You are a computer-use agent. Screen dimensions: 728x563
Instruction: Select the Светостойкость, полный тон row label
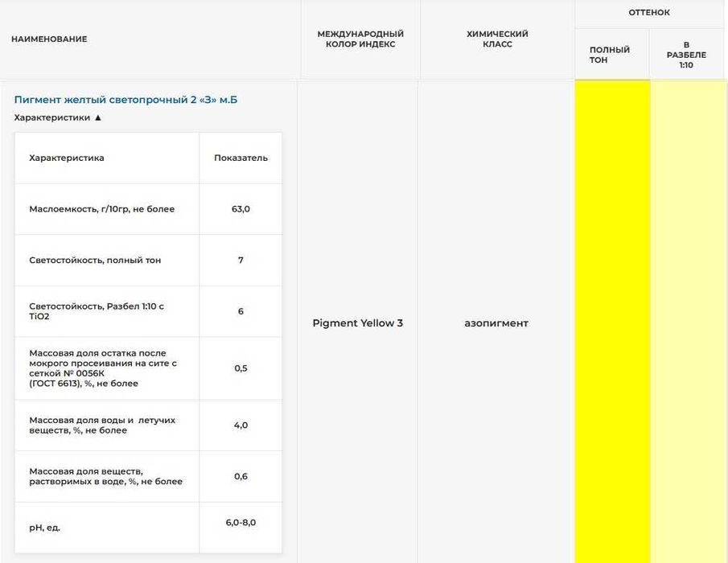tap(95, 260)
